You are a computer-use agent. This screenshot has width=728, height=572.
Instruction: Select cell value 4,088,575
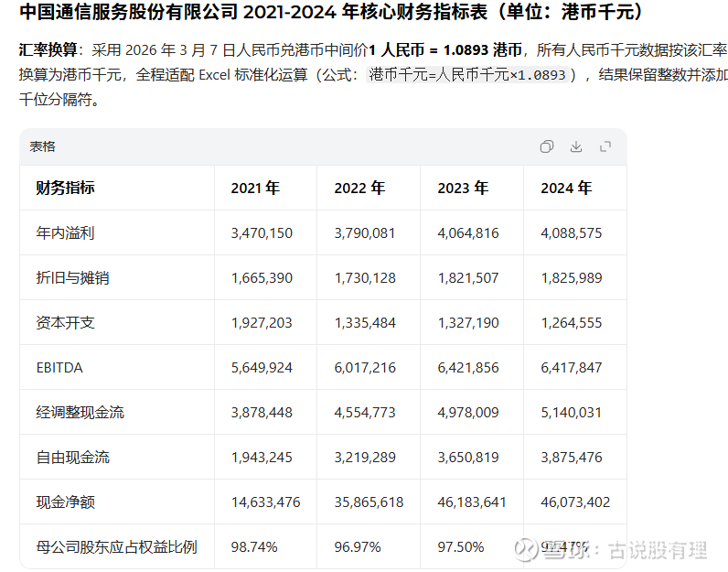(571, 232)
